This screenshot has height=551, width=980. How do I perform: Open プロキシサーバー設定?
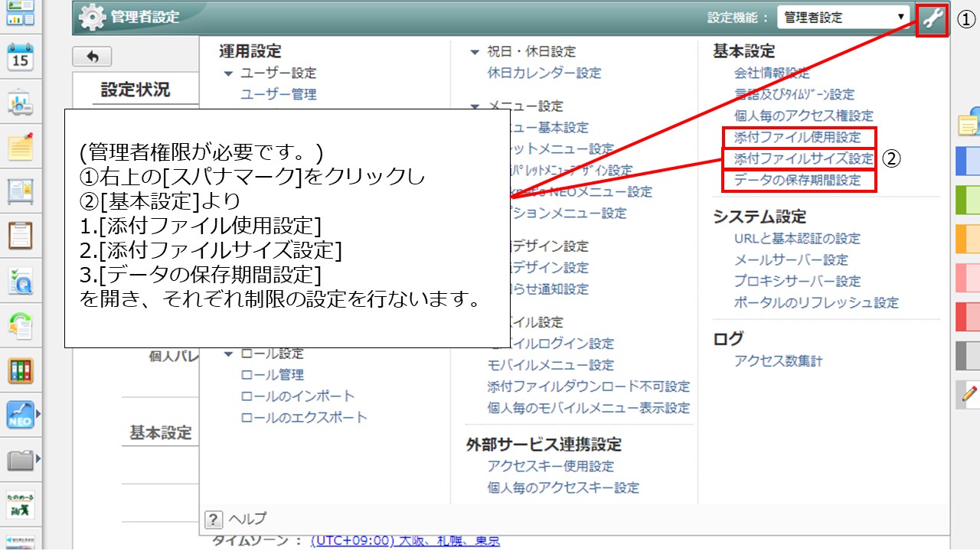click(797, 281)
